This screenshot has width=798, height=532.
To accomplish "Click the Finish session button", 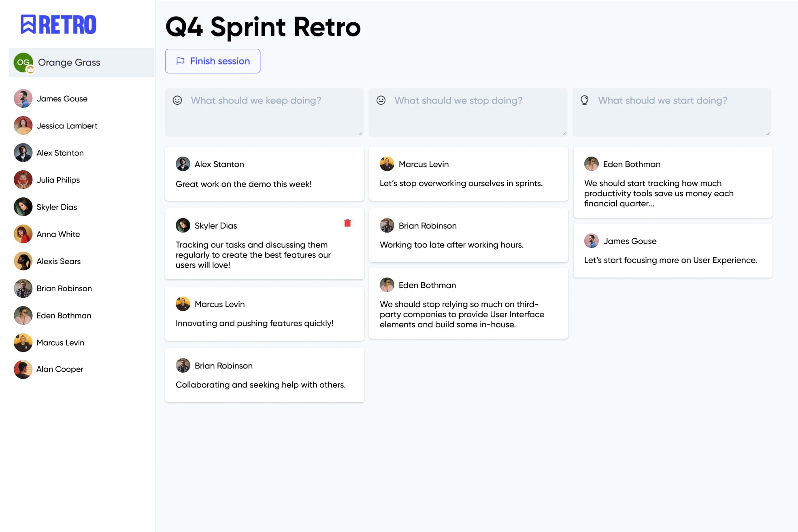I will pyautogui.click(x=213, y=61).
